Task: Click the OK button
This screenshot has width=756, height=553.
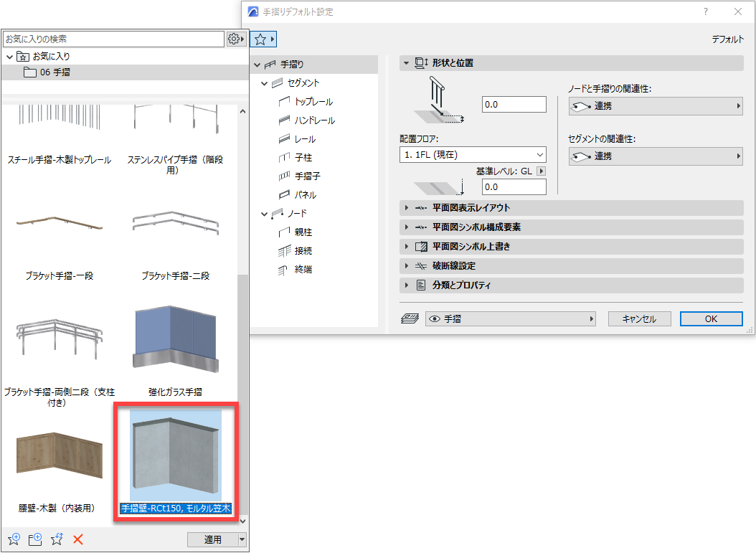Action: [x=711, y=318]
